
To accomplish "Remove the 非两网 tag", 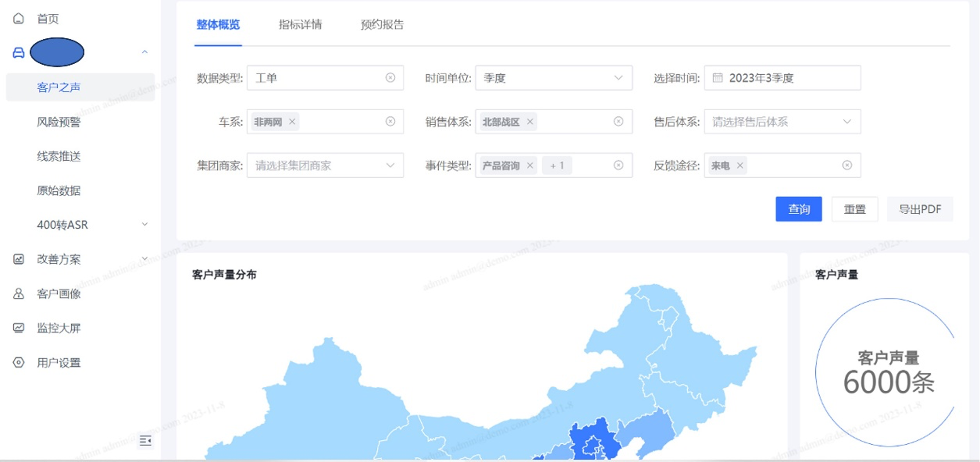I will (292, 122).
